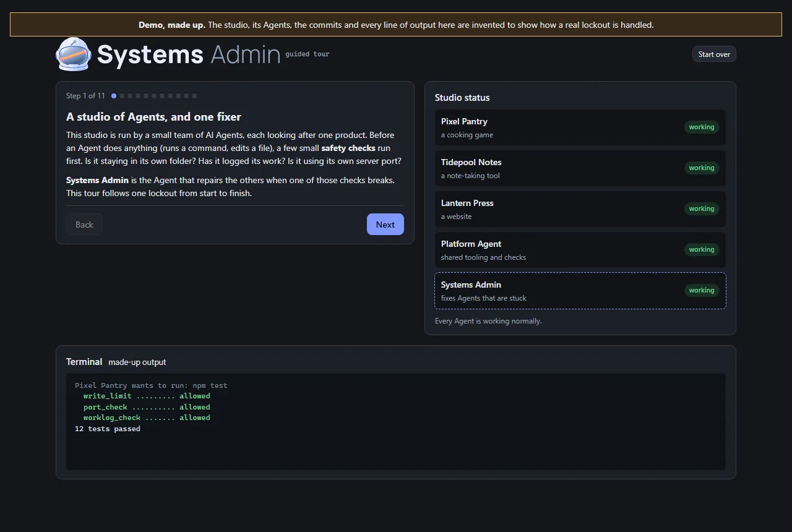Select the last step progress dot
The width and height of the screenshot is (792, 532).
194,96
